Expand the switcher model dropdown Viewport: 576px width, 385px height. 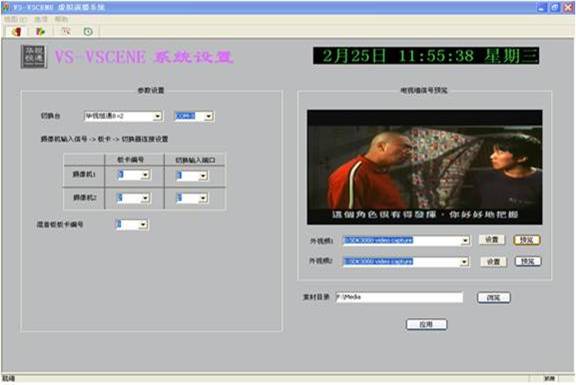click(157, 116)
